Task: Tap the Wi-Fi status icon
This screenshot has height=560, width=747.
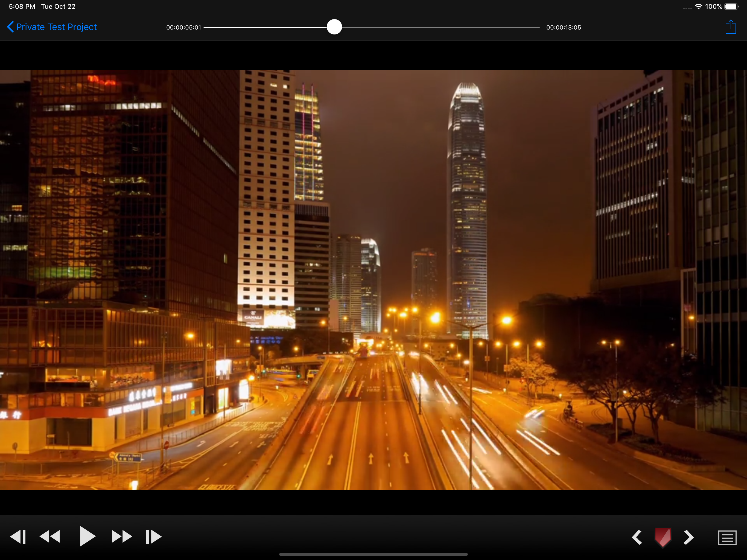Action: coord(698,6)
